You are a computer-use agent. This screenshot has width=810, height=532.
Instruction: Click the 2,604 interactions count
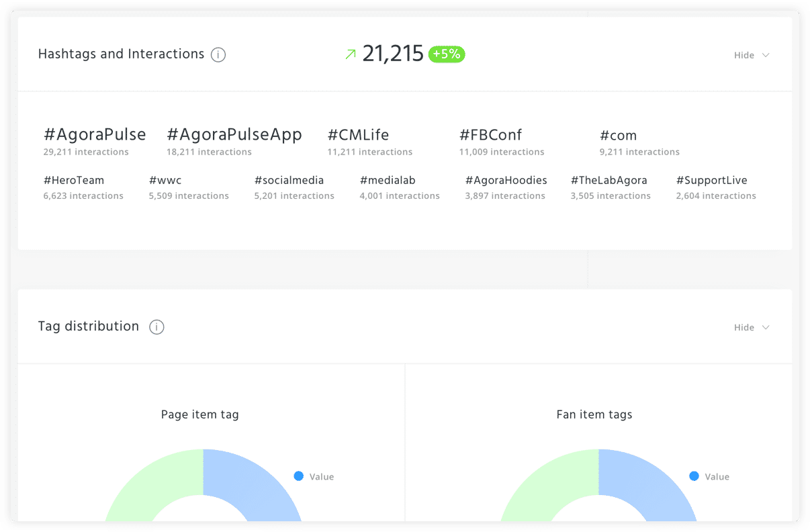coord(716,196)
